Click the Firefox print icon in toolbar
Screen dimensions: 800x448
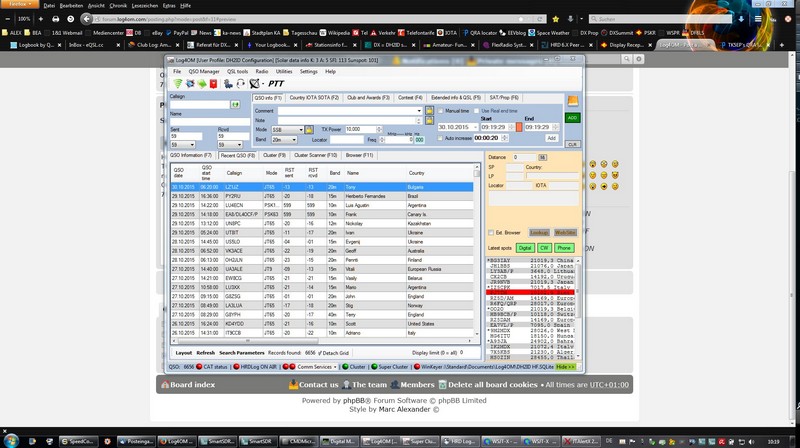(x=55, y=19)
